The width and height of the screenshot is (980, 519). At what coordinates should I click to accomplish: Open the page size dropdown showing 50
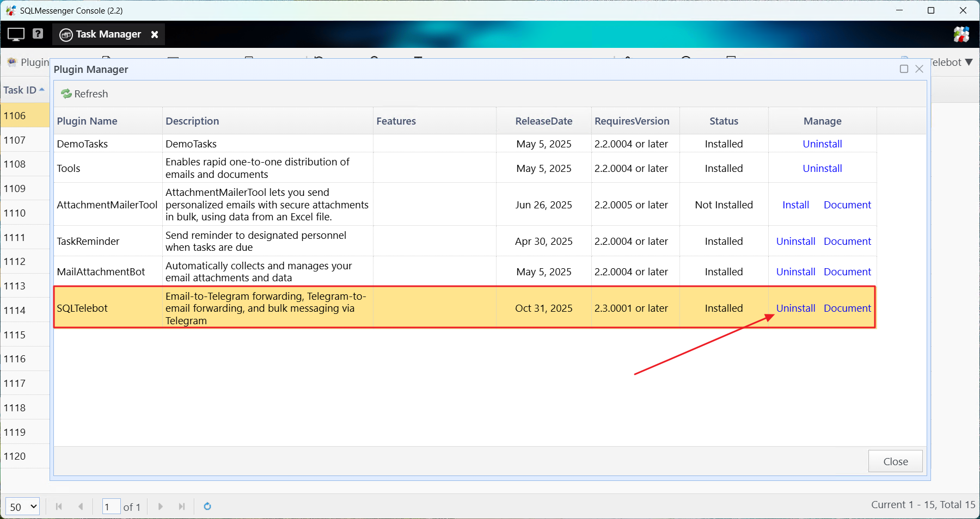click(x=23, y=506)
